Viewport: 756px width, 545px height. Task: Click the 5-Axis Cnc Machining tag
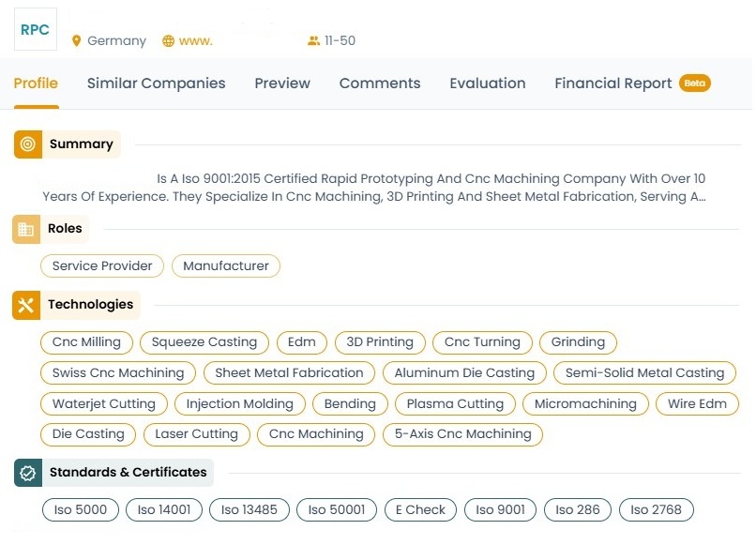point(462,434)
